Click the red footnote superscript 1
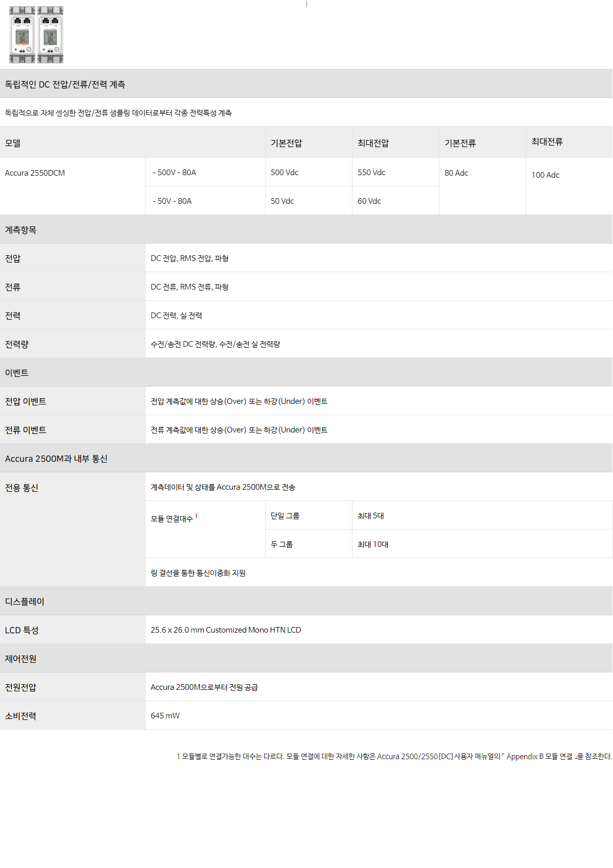This screenshot has height=868, width=613. click(196, 516)
